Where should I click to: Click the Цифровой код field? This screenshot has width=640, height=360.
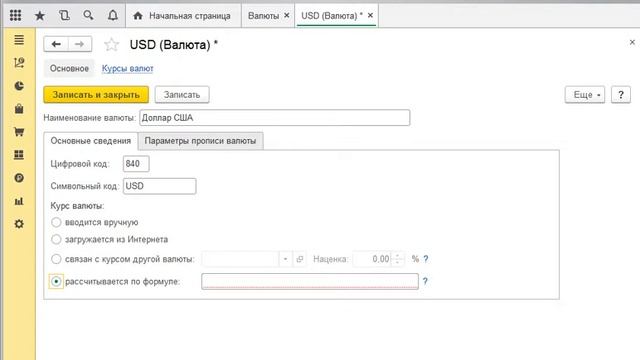(136, 164)
